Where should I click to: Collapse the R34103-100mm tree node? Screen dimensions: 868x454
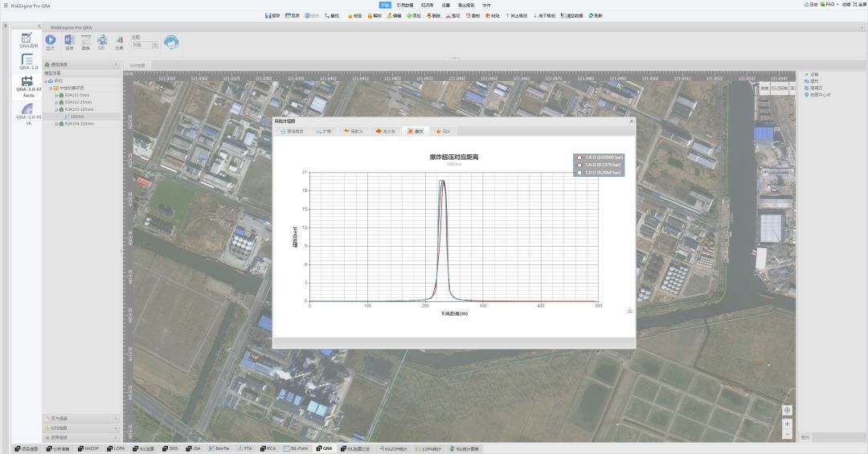(x=56, y=108)
